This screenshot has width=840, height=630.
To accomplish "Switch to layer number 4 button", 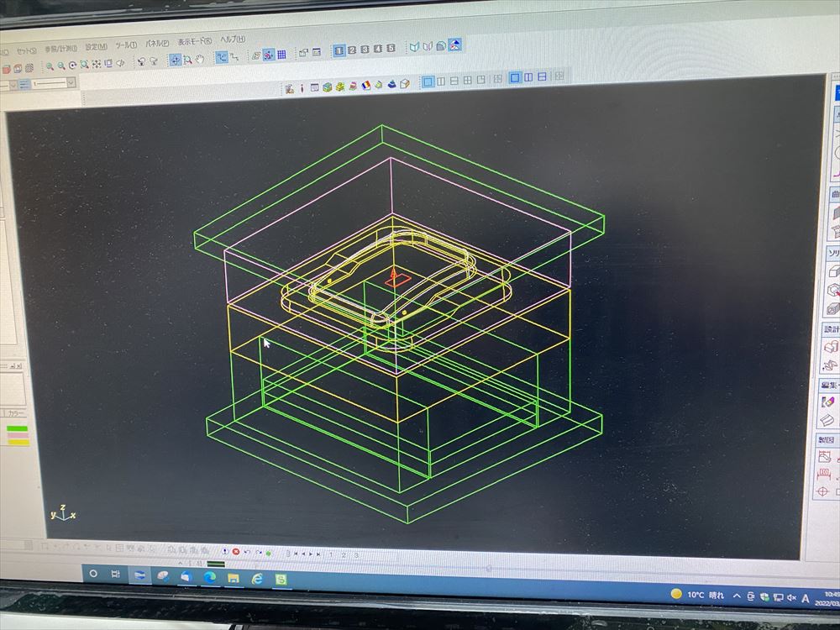I will point(378,49).
